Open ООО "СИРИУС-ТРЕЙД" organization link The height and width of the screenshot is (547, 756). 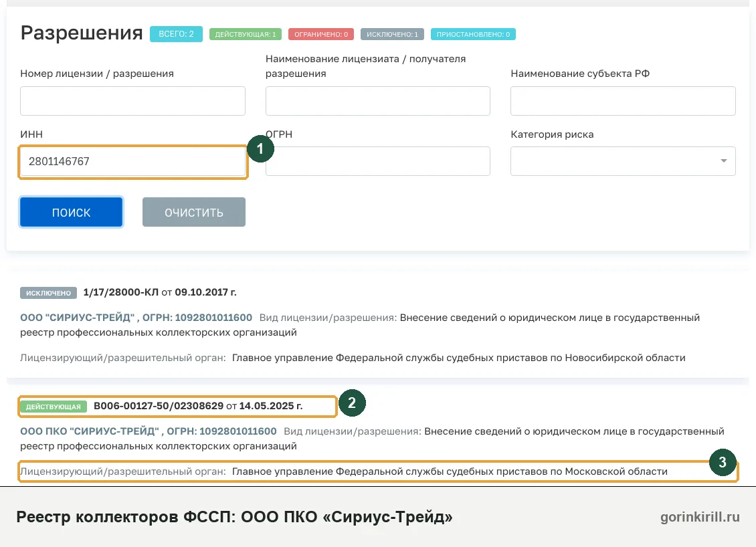(x=136, y=318)
